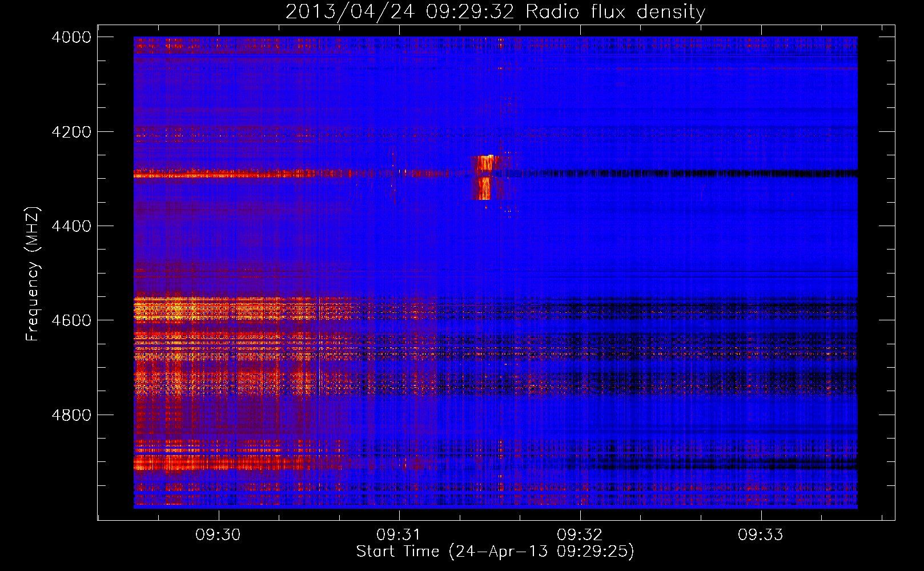Click the plot title '2013/04/24 09:29:32 Radio flux density'

click(495, 12)
